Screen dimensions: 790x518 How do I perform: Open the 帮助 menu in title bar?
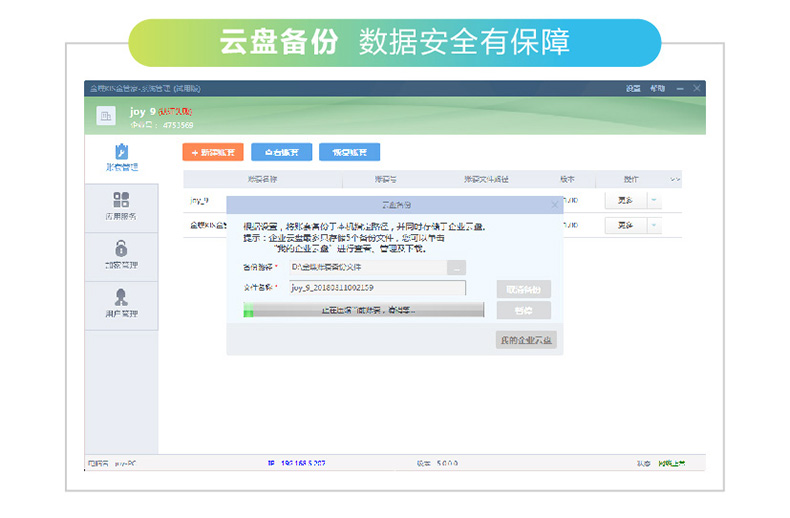657,89
